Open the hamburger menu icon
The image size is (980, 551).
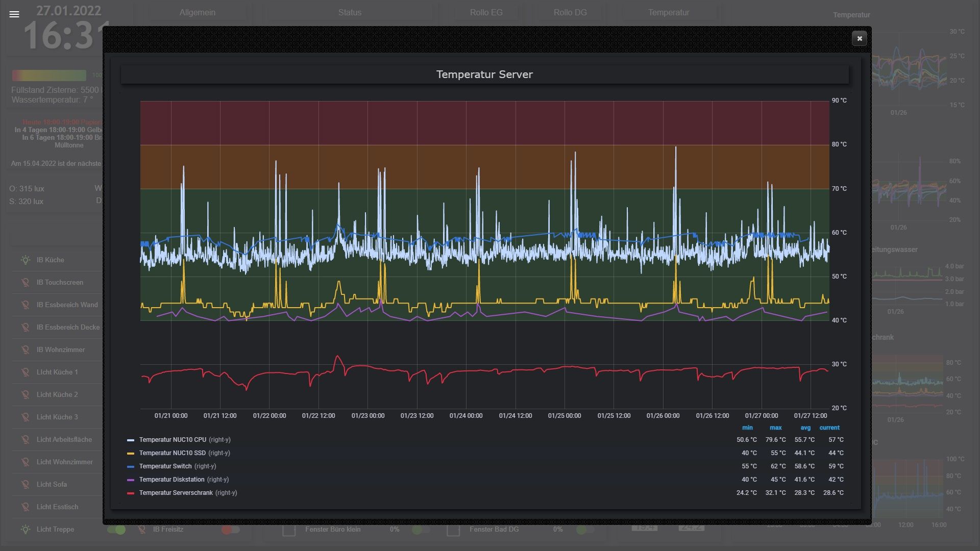tap(14, 14)
